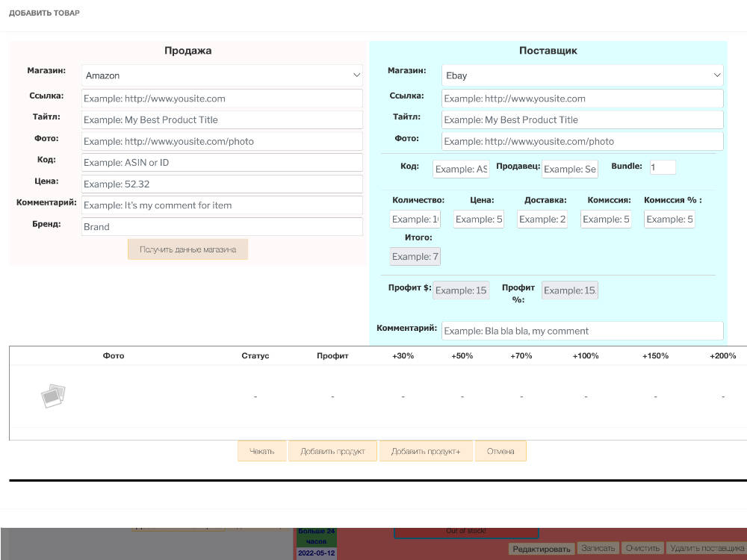Click the ДОБАВИТЬ ТОВАР dialog title
The image size is (747, 560).
pyautogui.click(x=44, y=13)
